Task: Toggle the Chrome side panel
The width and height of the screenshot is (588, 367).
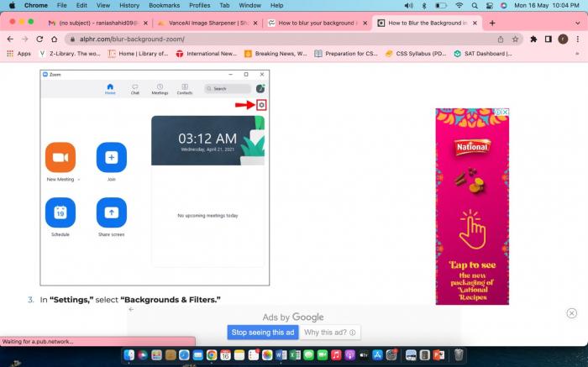Action: click(x=548, y=39)
